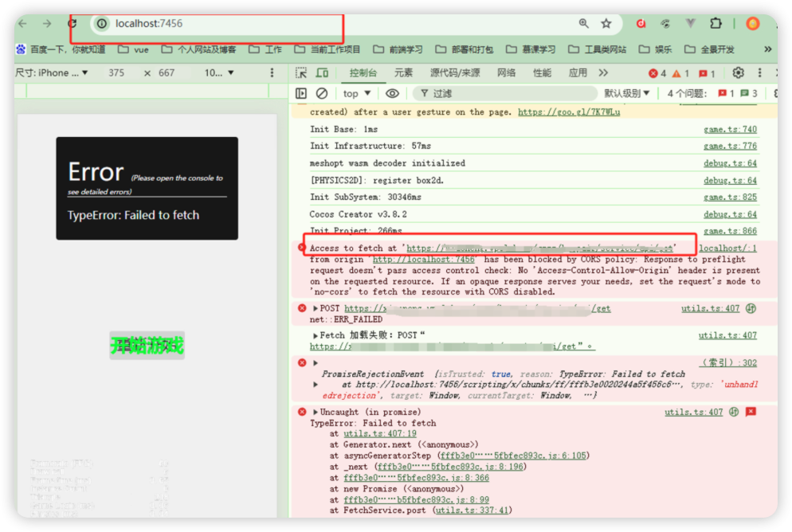This screenshot has height=532, width=792.
Task: Open source link game.ts:825
Action: pyautogui.click(x=730, y=197)
